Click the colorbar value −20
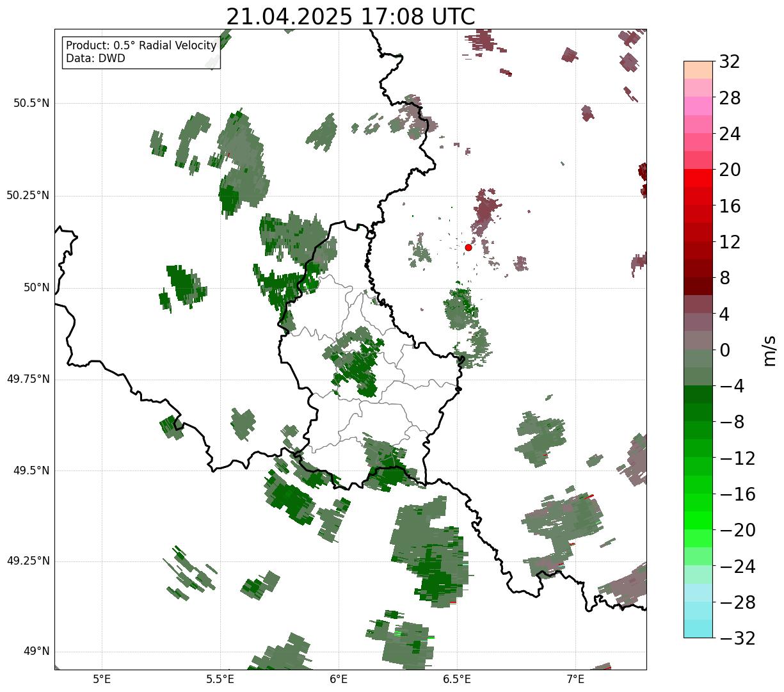The height and width of the screenshot is (692, 784). (x=737, y=530)
